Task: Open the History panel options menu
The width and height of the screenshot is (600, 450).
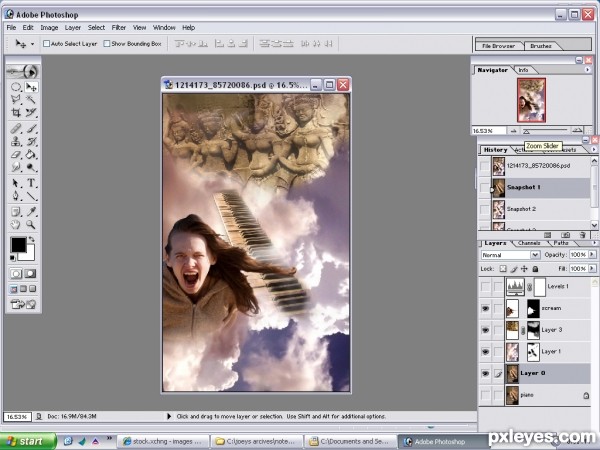Action: (x=594, y=150)
